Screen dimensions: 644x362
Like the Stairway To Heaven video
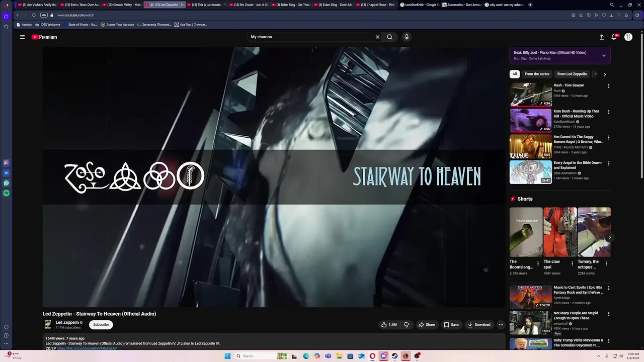(x=389, y=325)
